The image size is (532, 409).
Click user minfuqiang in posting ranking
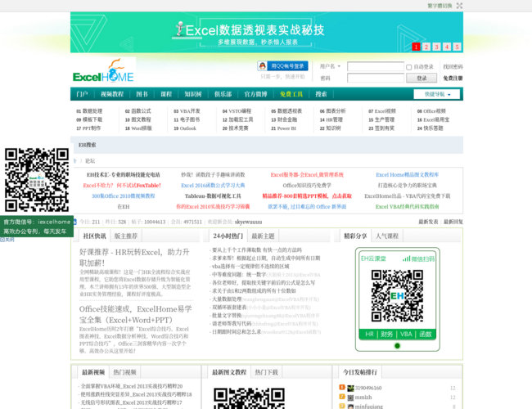click(369, 407)
